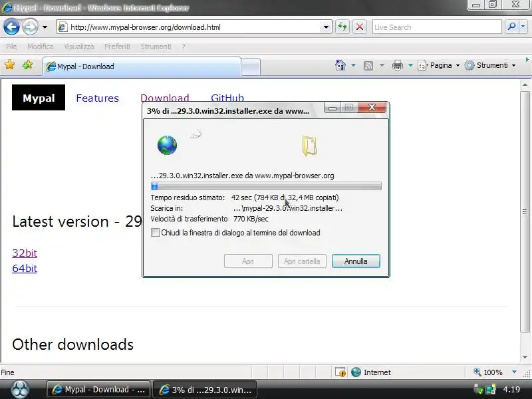Open the search provider dropdown arrow

[523, 27]
